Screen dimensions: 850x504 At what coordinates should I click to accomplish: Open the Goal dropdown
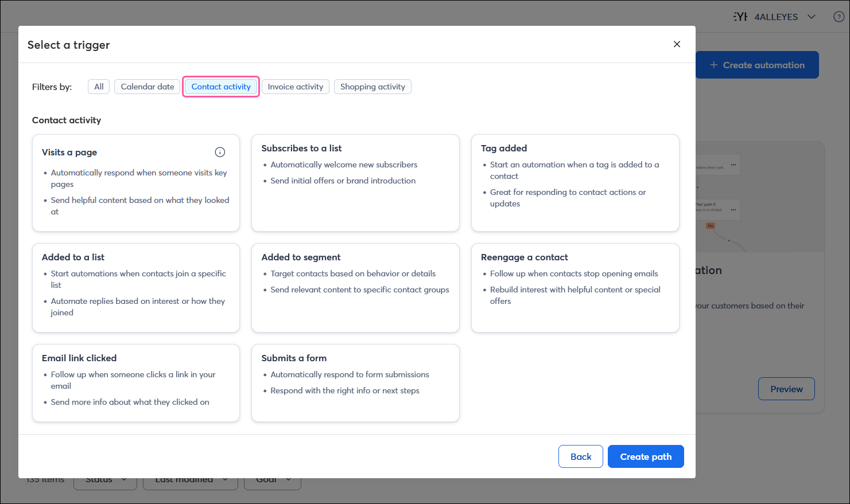point(272,479)
